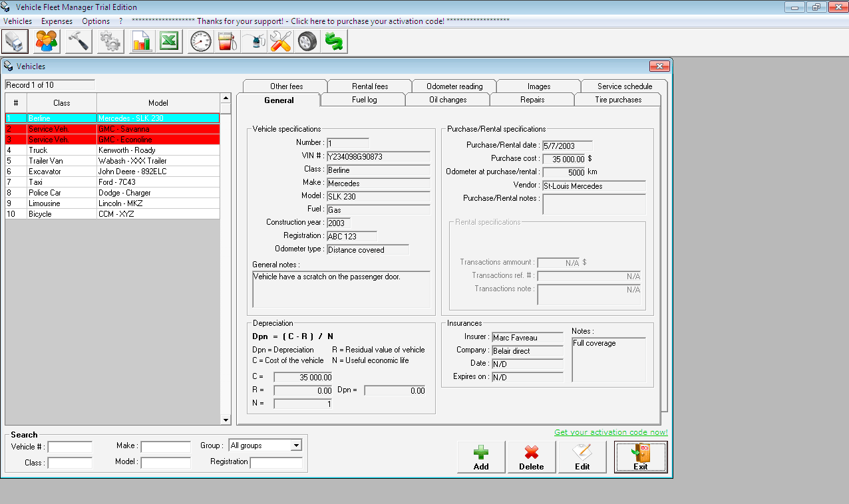Image resolution: width=849 pixels, height=504 pixels.
Task: Open settings via the gears icon
Action: 110,41
